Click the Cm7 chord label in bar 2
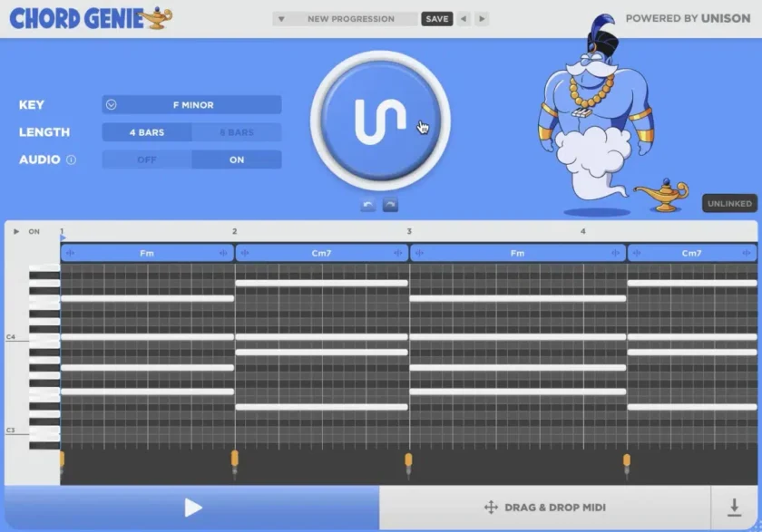Viewport: 762px width, 532px height. pyautogui.click(x=321, y=253)
